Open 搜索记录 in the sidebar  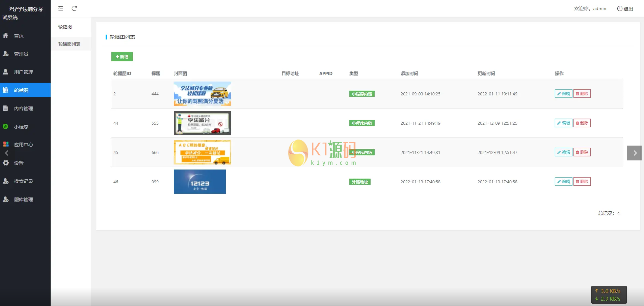click(23, 181)
